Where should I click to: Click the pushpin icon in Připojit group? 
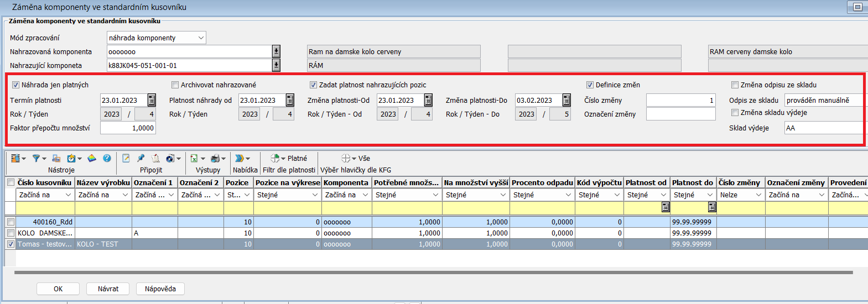(x=141, y=159)
